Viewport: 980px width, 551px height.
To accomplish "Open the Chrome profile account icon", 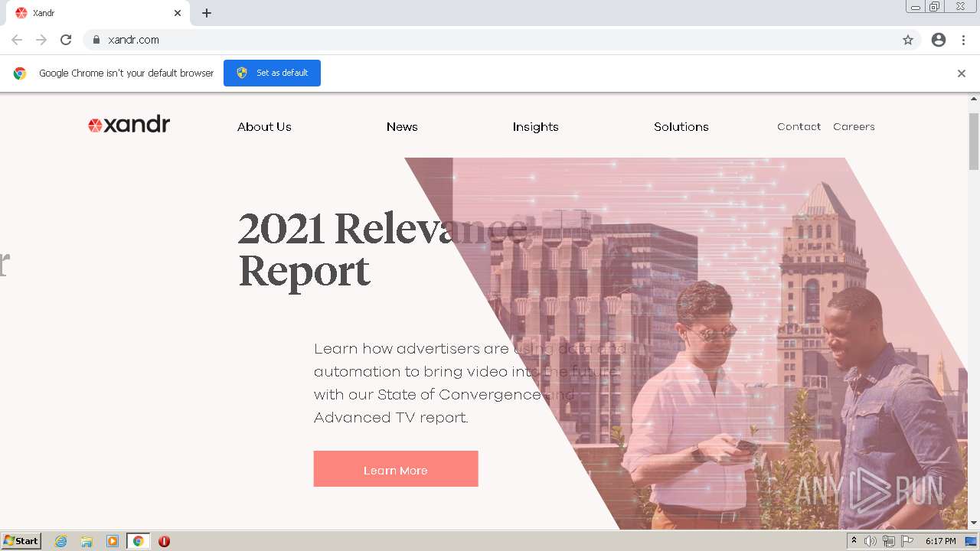I will point(939,40).
